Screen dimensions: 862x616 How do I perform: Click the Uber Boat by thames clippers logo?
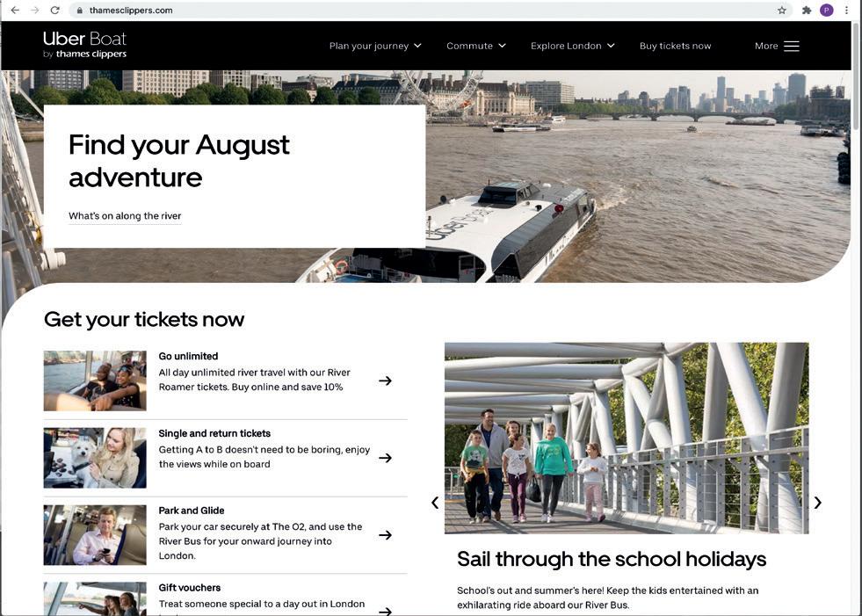point(84,45)
